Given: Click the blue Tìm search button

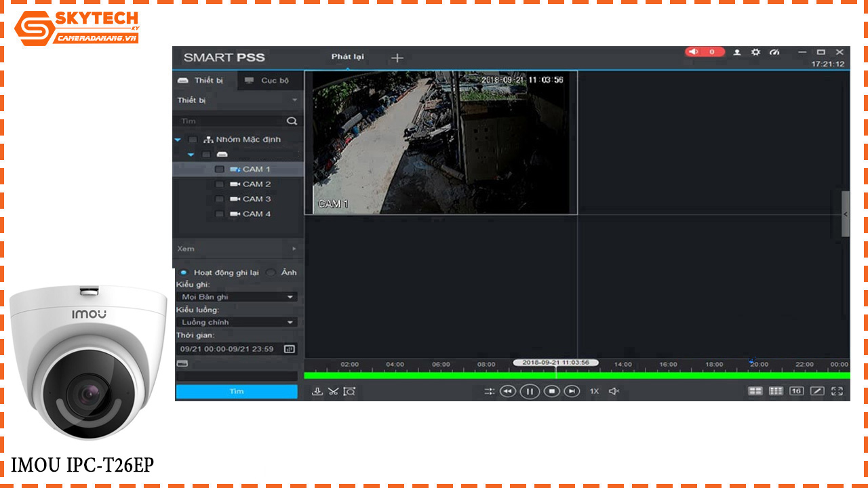Looking at the screenshot, I should [236, 391].
